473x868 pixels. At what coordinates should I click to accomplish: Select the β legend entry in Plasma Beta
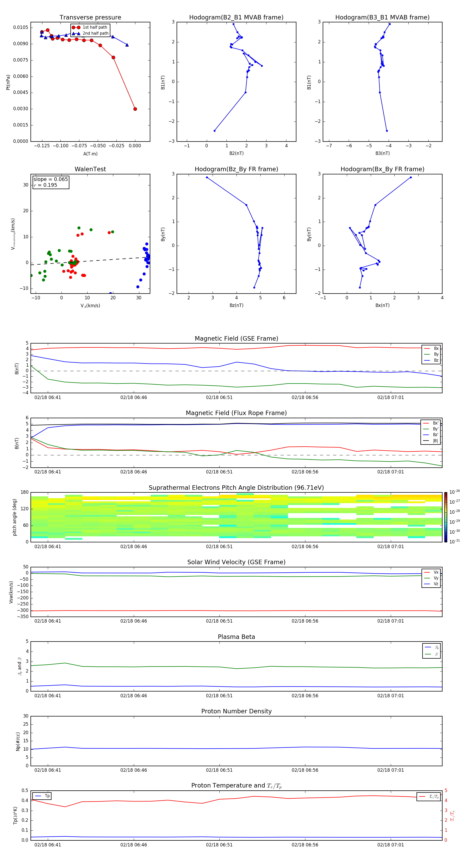[x=432, y=654]
